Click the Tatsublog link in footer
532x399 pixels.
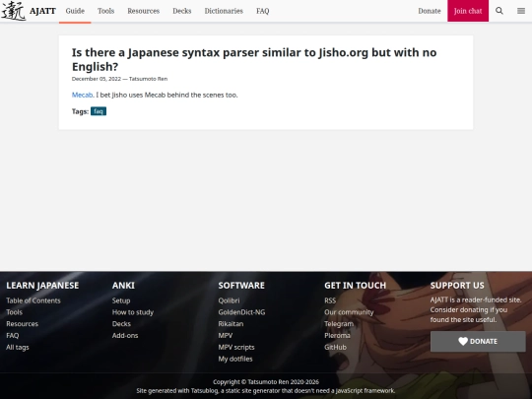click(204, 391)
